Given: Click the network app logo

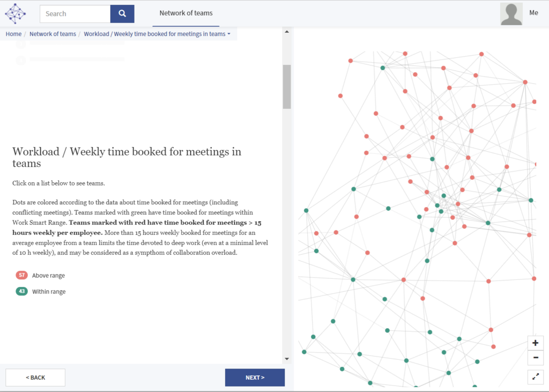Looking at the screenshot, I should (15, 13).
